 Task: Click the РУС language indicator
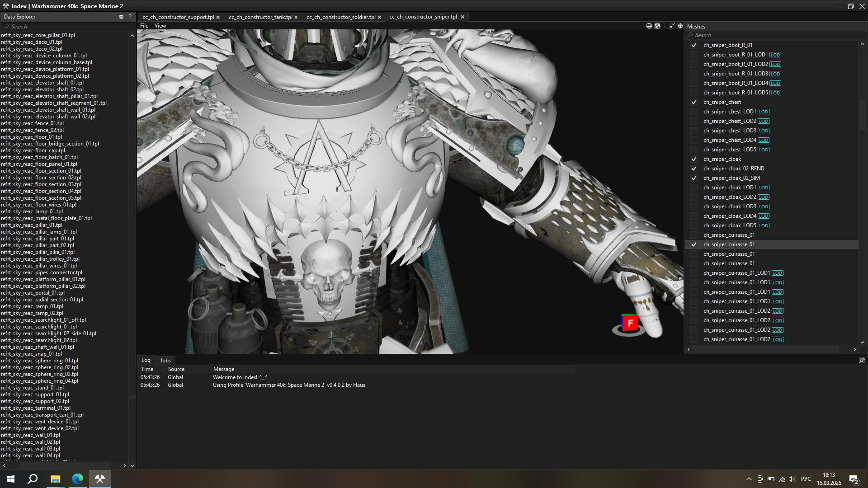point(806,479)
